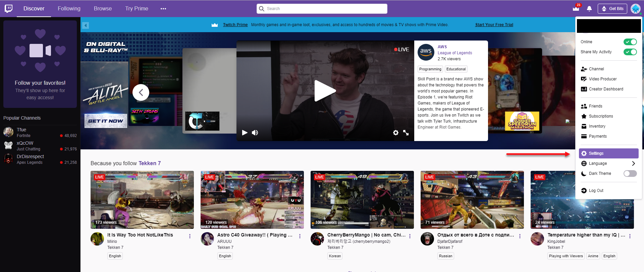644x272 pixels.
Task: Switch to the Following tab
Action: click(69, 9)
